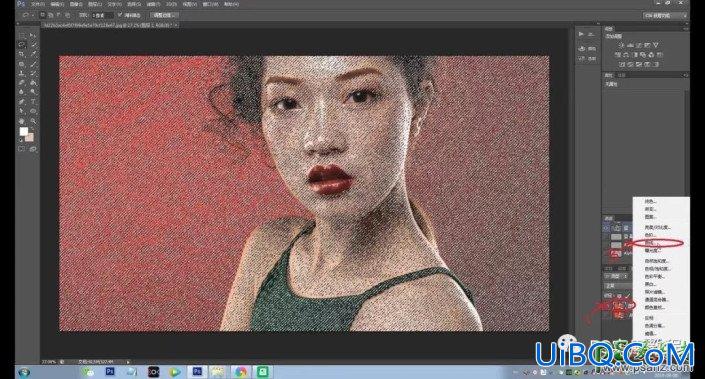The width and height of the screenshot is (705, 379).
Task: Open the collapsed Actions panel play icon
Action: (581, 34)
